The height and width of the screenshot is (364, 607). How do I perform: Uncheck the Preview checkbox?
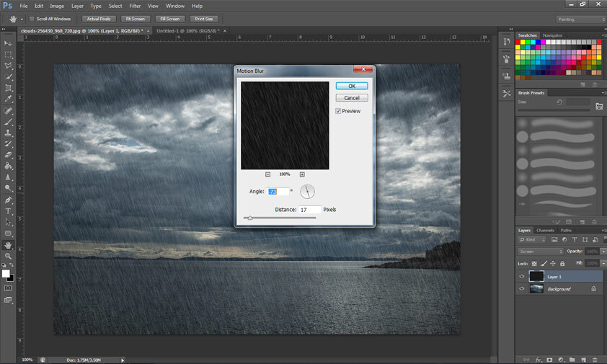coord(338,111)
